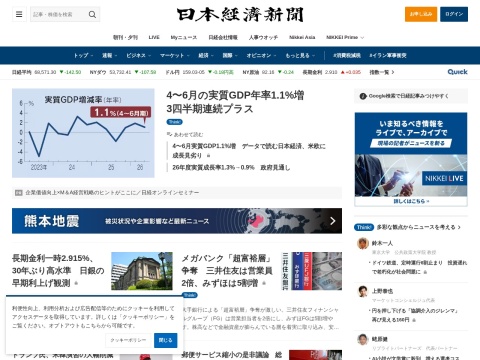
Task: Open the 朝刊・夕刊 link
Action: pyautogui.click(x=125, y=37)
